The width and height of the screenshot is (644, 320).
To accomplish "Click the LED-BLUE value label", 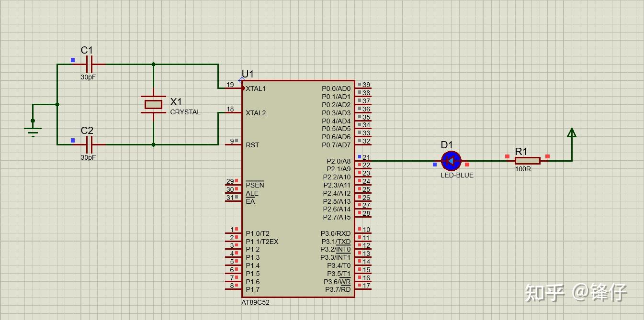I will (457, 175).
